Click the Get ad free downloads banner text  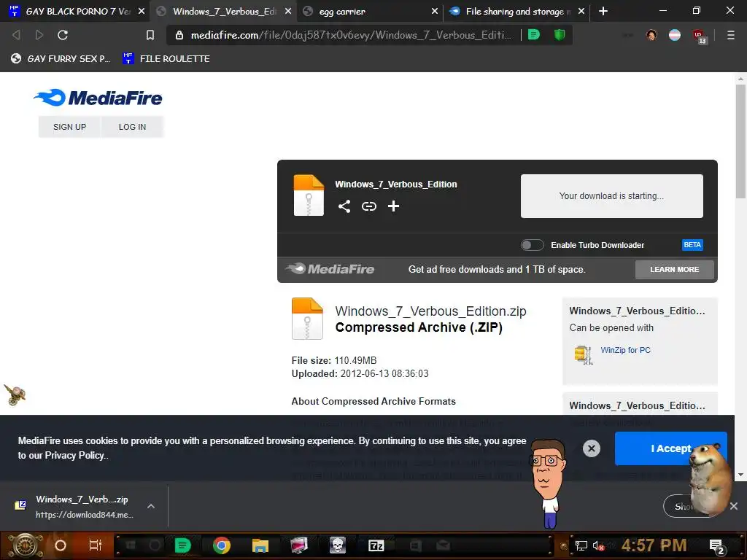pyautogui.click(x=497, y=270)
